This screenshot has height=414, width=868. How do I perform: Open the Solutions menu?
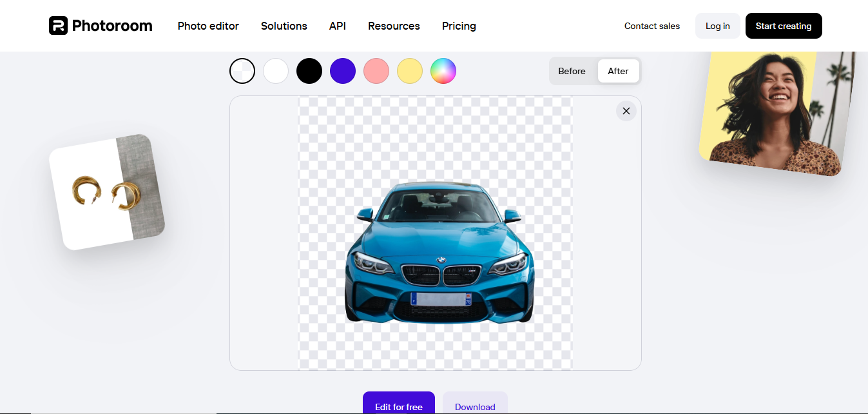coord(284,26)
